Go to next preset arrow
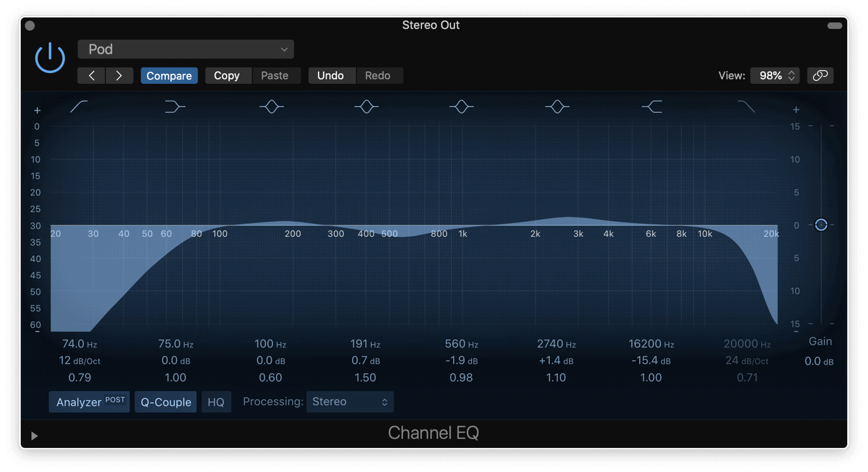Viewport: 868px width, 472px height. [119, 76]
